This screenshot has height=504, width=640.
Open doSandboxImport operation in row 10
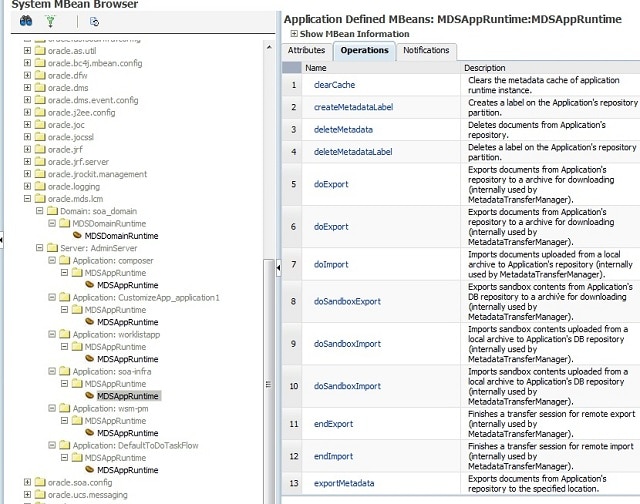tap(347, 386)
